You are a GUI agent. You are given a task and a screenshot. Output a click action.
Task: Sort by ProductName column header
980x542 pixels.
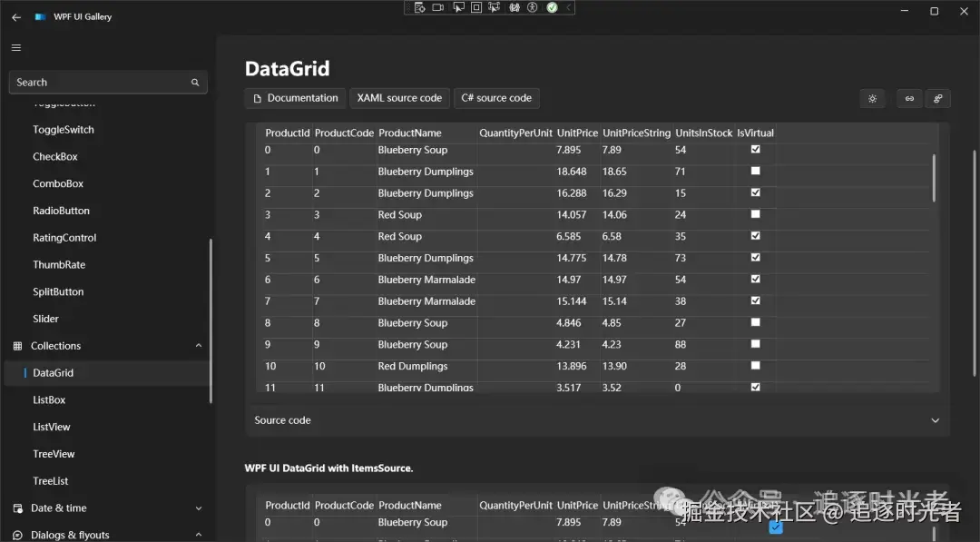pyautogui.click(x=410, y=133)
